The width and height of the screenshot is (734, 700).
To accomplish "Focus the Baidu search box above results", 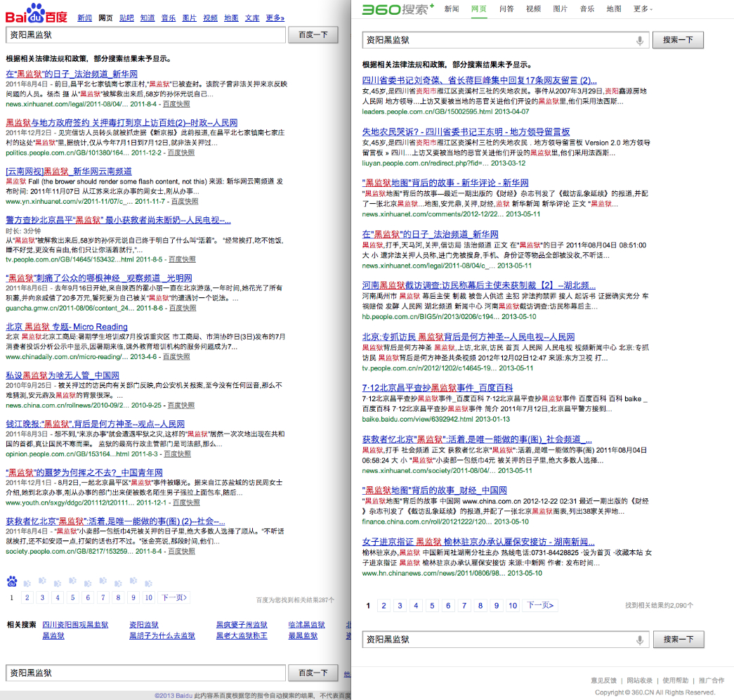I will pos(145,35).
